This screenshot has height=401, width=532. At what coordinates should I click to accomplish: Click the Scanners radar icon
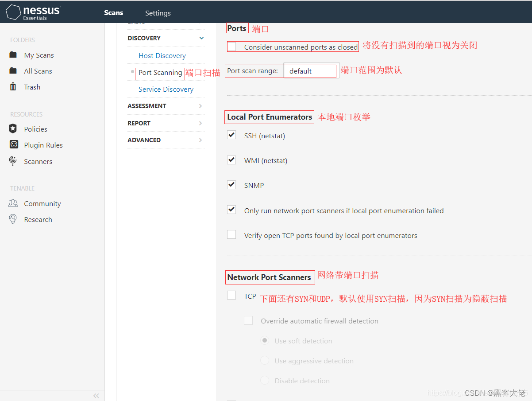point(13,161)
